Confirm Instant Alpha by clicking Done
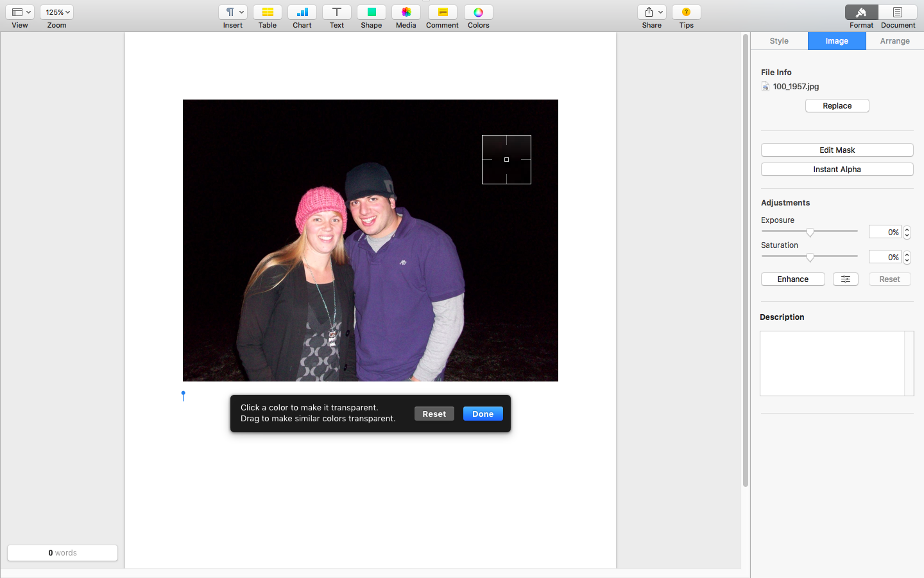 click(x=483, y=414)
